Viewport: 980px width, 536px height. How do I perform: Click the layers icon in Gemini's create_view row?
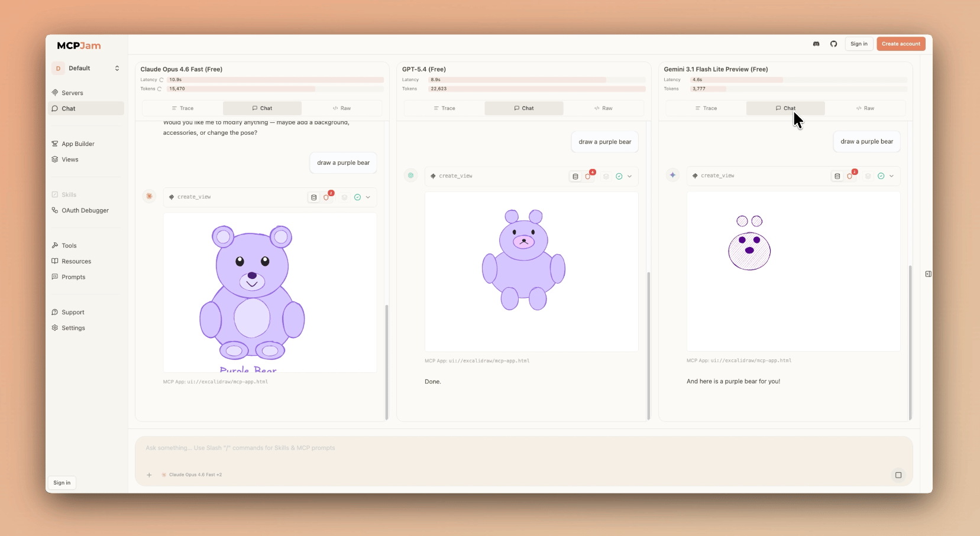pos(868,176)
